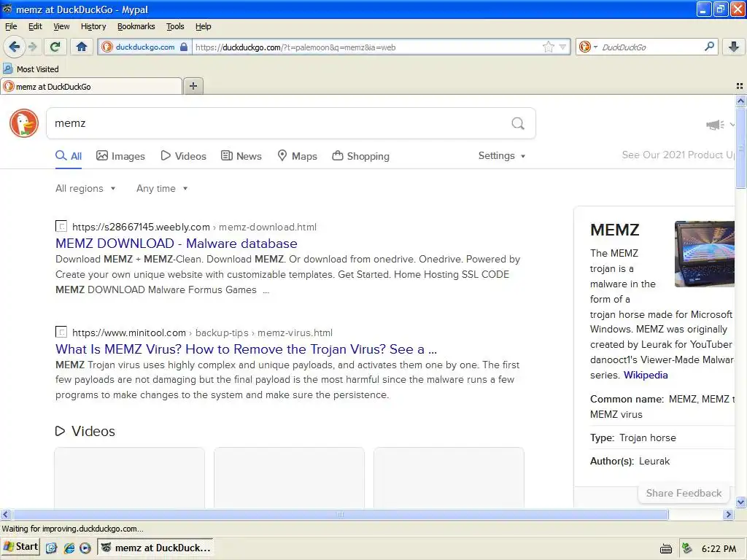Open the Wikipedia link in MEMZ panel

[646, 376]
